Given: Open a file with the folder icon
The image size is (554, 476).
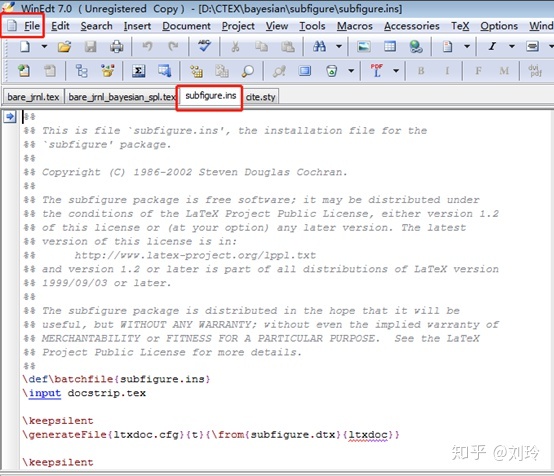Looking at the screenshot, I should [65, 46].
